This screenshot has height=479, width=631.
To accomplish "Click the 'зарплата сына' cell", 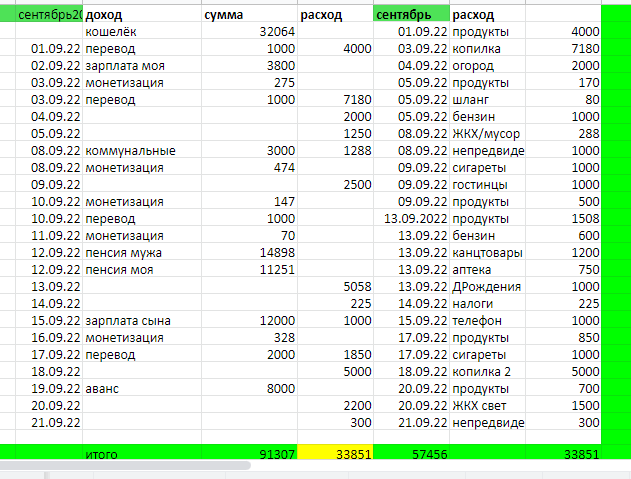I will (142, 321).
